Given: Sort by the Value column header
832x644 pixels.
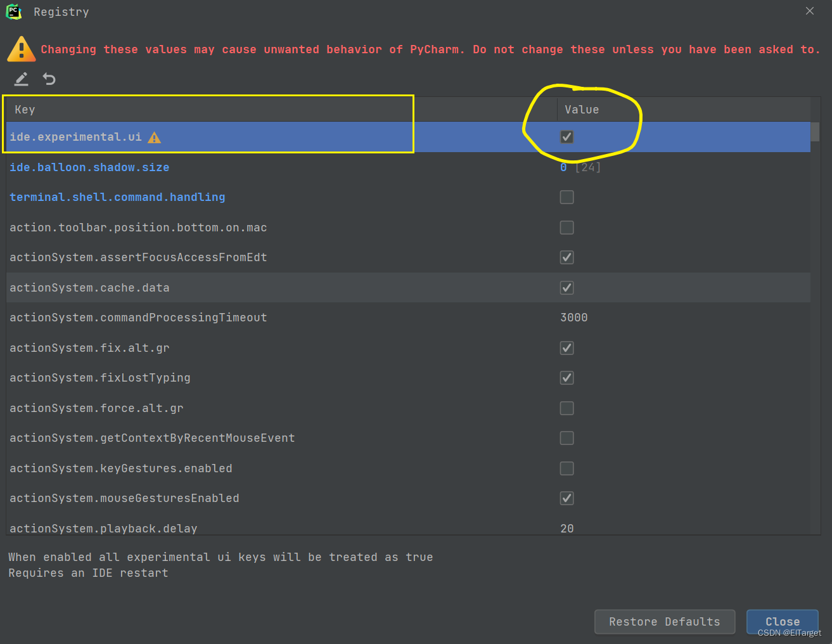Looking at the screenshot, I should click(684, 110).
